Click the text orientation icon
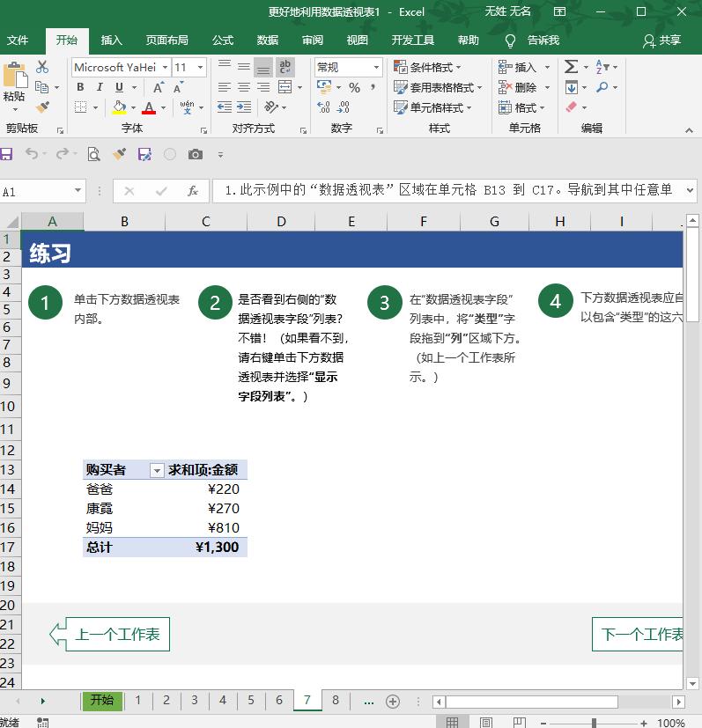The width and height of the screenshot is (702, 728). (x=271, y=107)
